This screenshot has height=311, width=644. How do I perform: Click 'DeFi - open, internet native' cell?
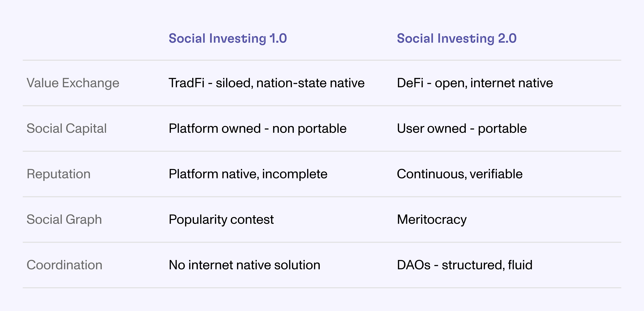475,83
